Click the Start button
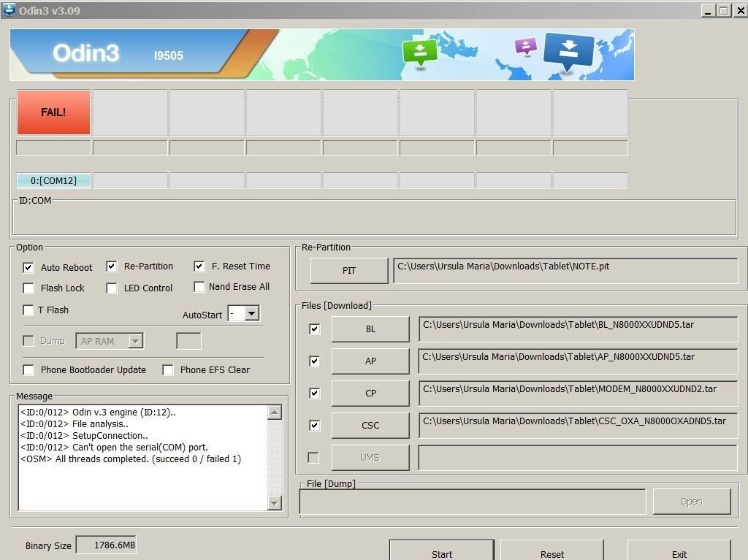The width and height of the screenshot is (748, 560). click(x=442, y=551)
